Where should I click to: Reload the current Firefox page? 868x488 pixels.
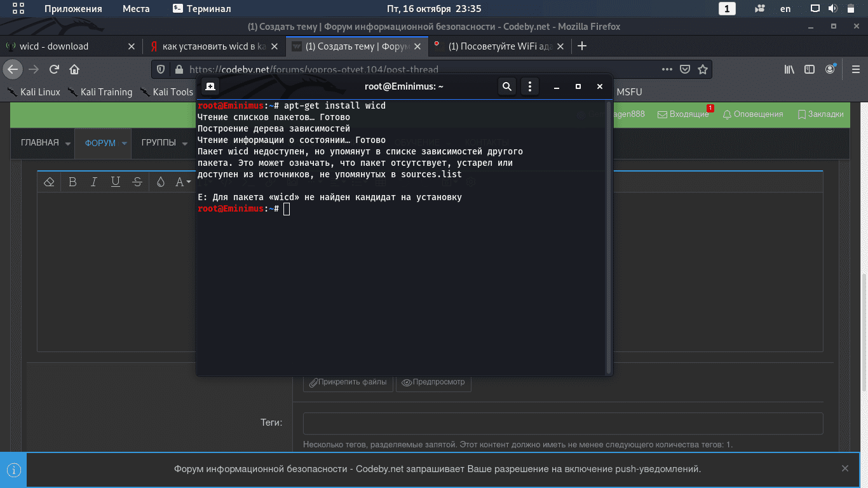pos(54,69)
